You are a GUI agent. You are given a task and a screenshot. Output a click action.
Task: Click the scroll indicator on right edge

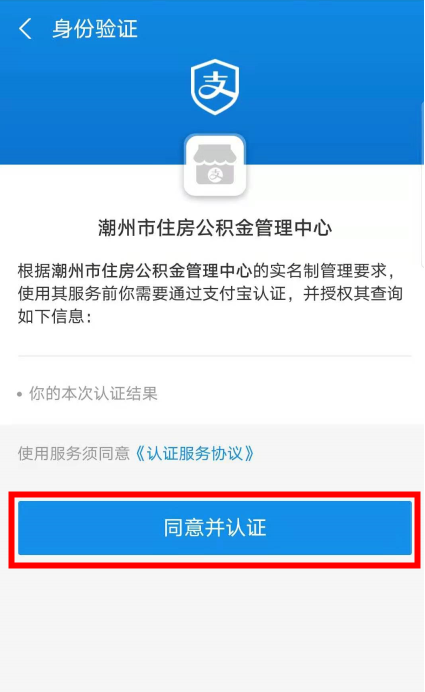point(423,183)
